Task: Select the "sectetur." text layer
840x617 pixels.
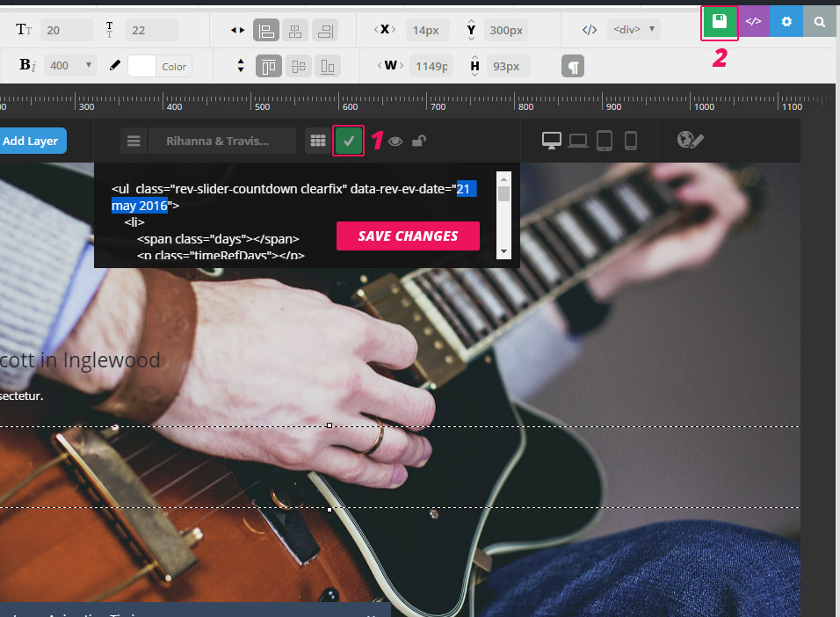Action: pos(21,396)
